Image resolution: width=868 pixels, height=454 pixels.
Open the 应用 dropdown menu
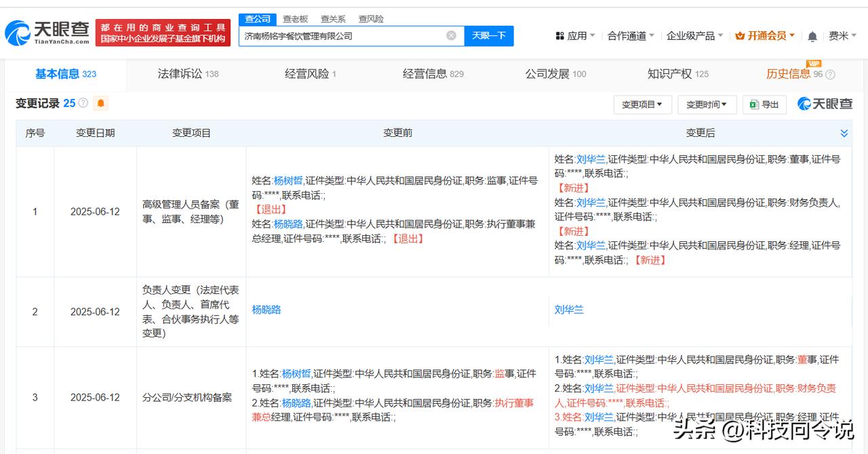click(575, 36)
